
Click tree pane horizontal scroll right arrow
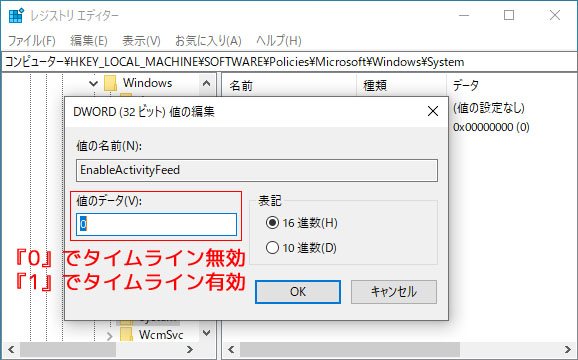(189, 349)
